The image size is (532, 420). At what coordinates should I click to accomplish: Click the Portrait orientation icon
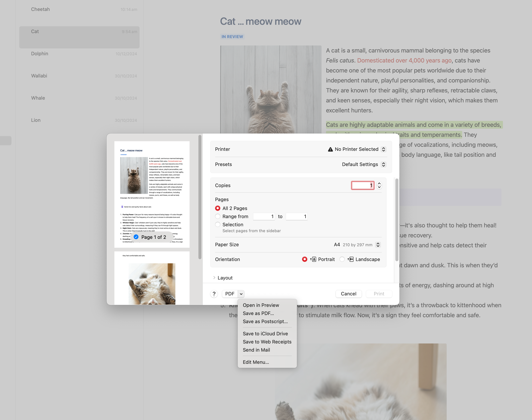[313, 259]
